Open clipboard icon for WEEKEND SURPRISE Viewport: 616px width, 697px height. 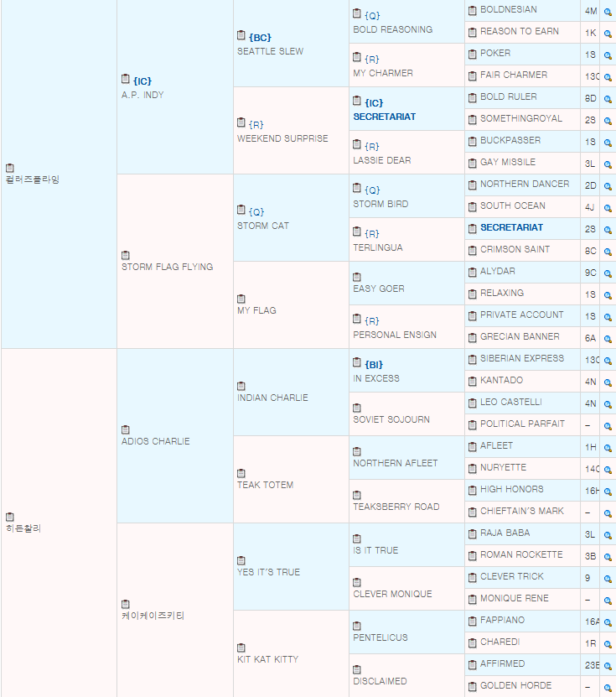point(241,122)
